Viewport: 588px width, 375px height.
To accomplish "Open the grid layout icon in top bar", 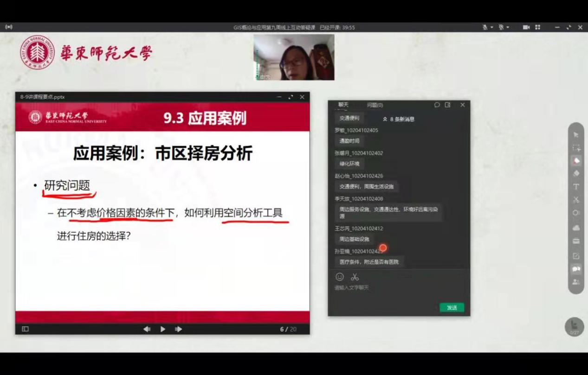I will tap(538, 27).
